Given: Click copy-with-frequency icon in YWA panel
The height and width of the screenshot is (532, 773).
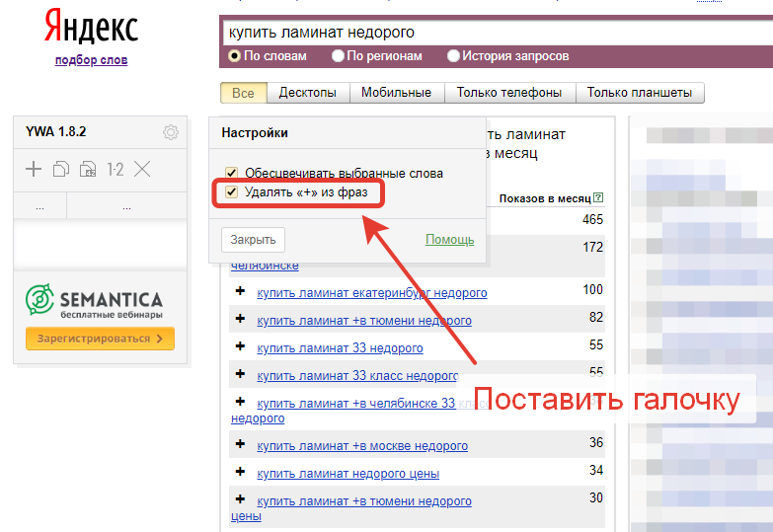Looking at the screenshot, I should pos(88,169).
